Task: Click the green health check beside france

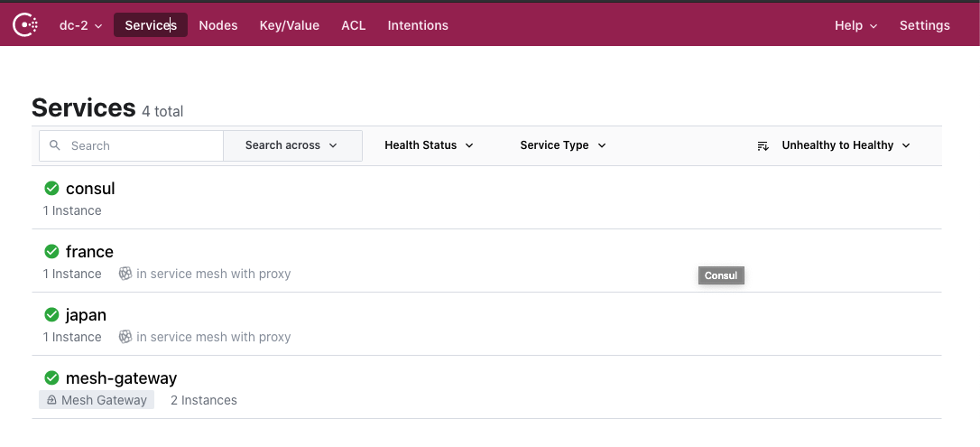Action: (x=51, y=252)
